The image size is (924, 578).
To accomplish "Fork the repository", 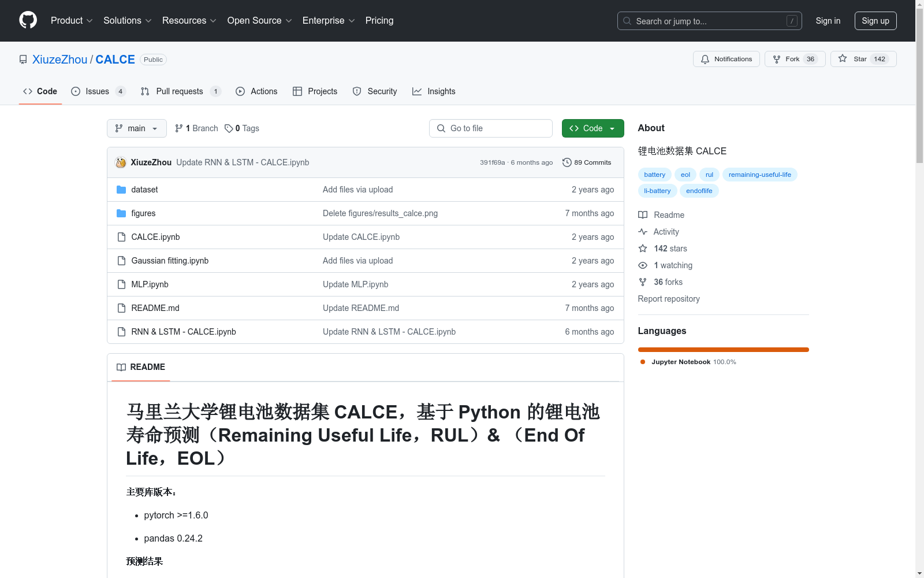I will [x=795, y=59].
